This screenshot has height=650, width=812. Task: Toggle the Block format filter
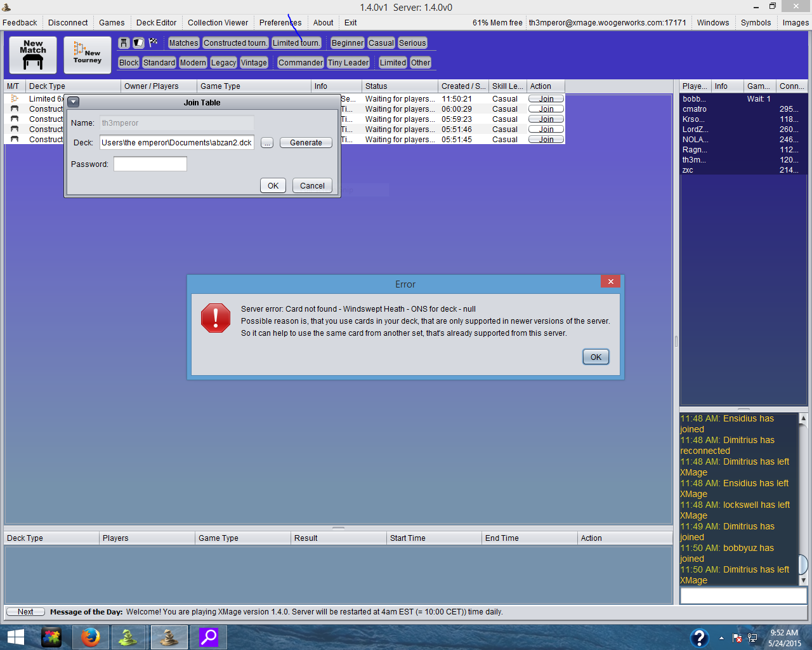point(129,63)
